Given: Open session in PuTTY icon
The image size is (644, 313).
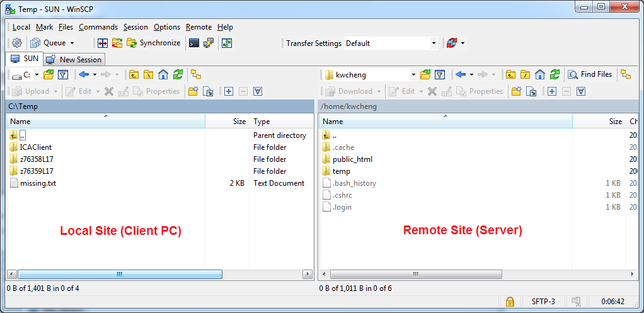Looking at the screenshot, I should (x=209, y=43).
